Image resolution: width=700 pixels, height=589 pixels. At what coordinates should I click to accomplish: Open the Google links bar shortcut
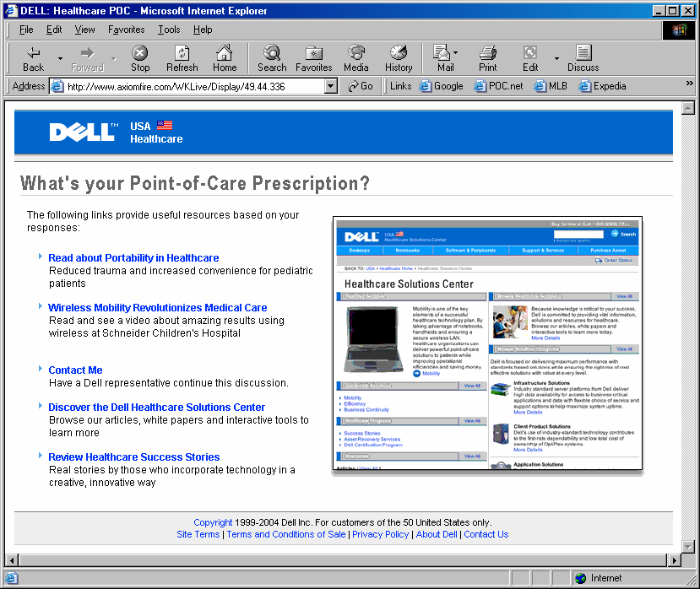coord(441,86)
